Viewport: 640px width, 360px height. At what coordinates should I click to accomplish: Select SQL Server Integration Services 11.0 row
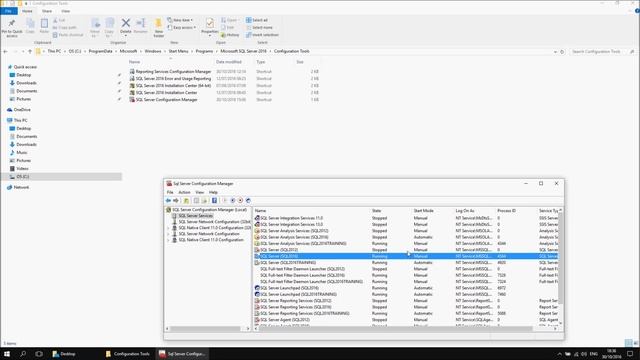point(406,218)
